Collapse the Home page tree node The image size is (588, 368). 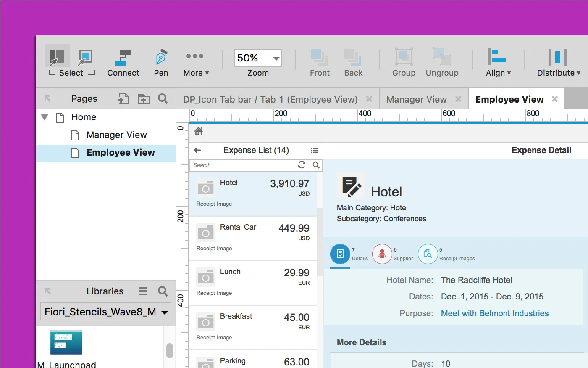pyautogui.click(x=45, y=117)
